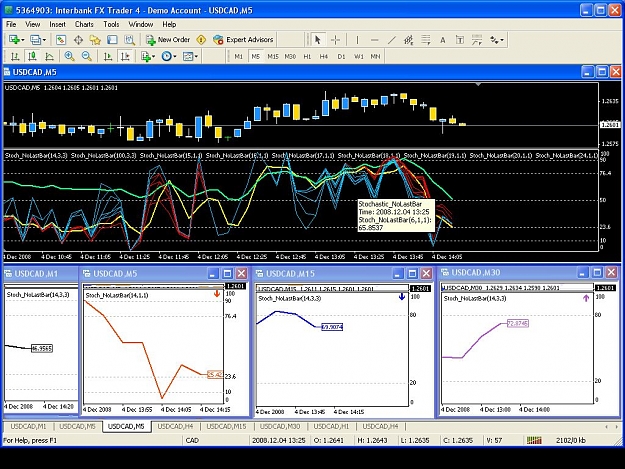Image resolution: width=625 pixels, height=469 pixels.
Task: Click the chart shift triangle marker
Action: 478,84
